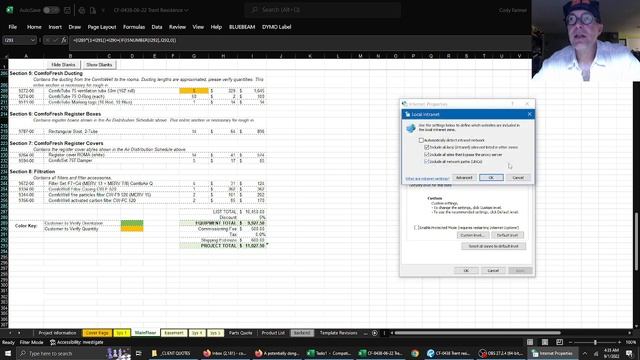Open OBS taskbar item
The height and width of the screenshot is (360, 640).
(500, 353)
